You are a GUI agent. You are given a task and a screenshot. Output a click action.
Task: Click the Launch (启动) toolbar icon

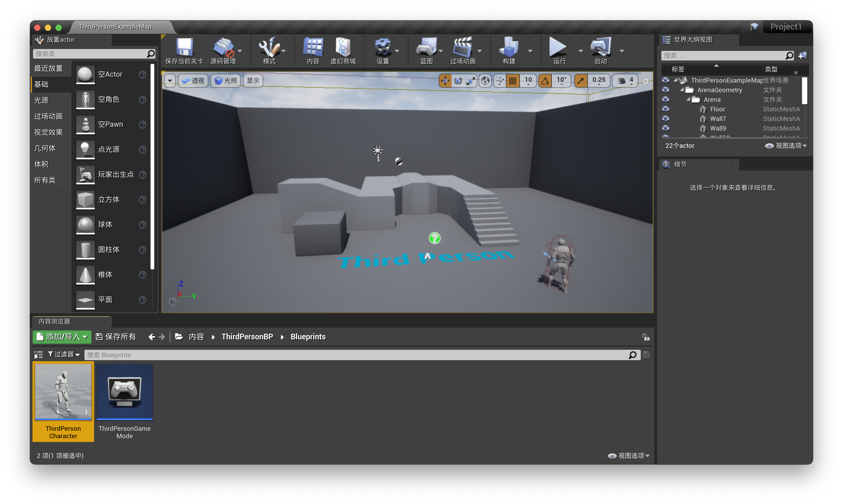point(601,47)
